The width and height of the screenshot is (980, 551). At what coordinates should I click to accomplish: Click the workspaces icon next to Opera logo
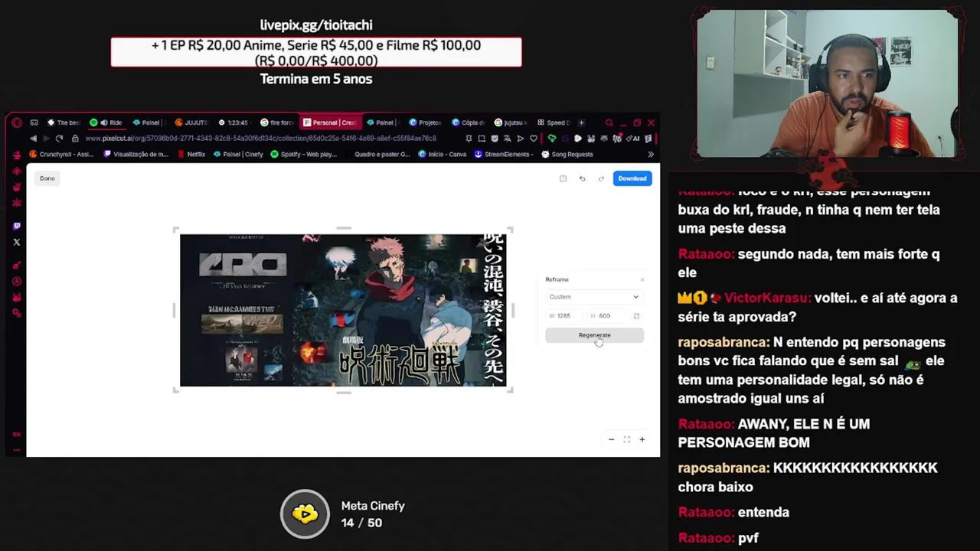[34, 122]
